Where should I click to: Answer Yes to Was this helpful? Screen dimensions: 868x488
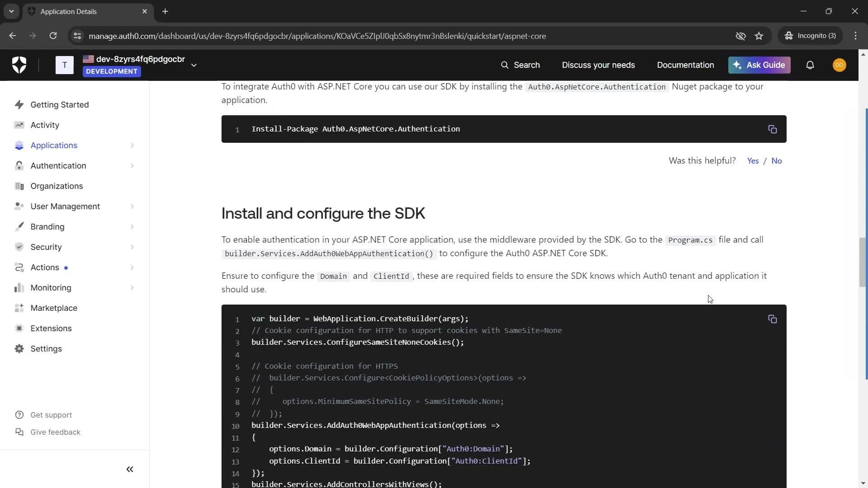tap(753, 161)
